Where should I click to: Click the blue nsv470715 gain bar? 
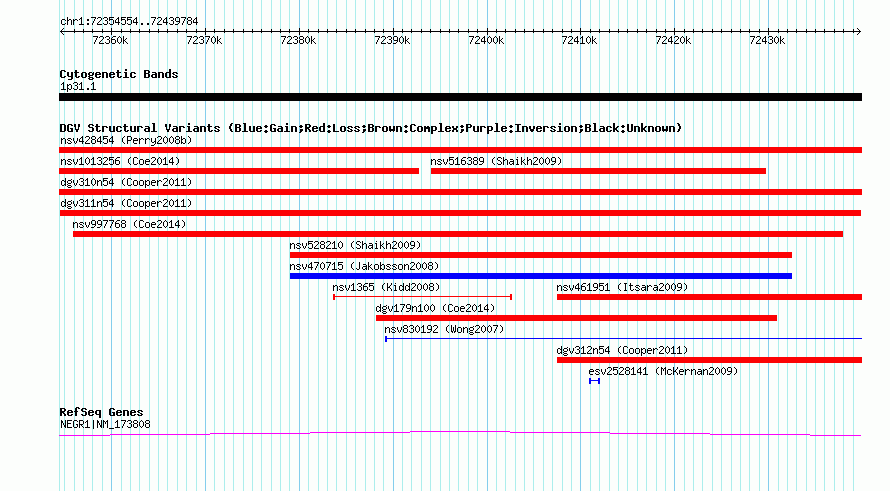[540, 276]
